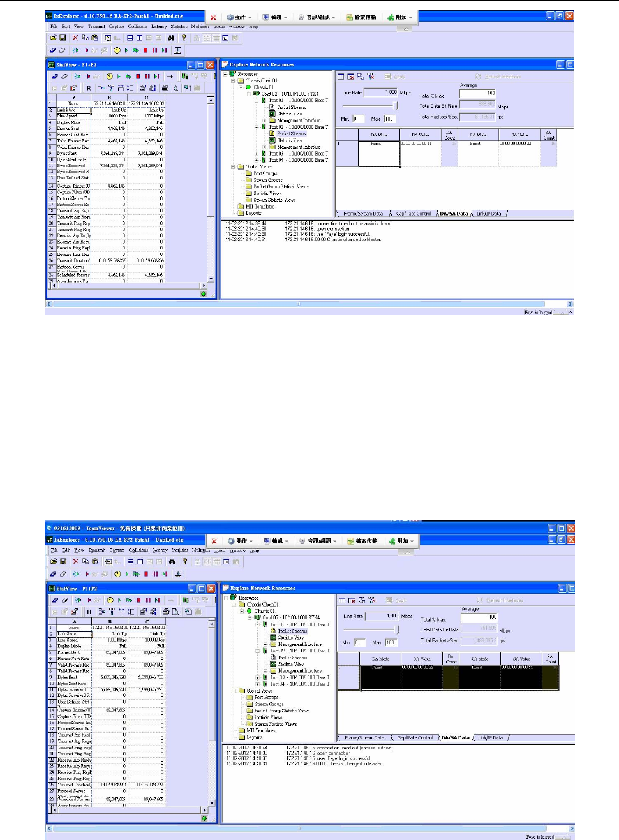Image resolution: width=619 pixels, height=840 pixels.
Task: Click Max field in TeamViewer screenshot
Action: 391,642
